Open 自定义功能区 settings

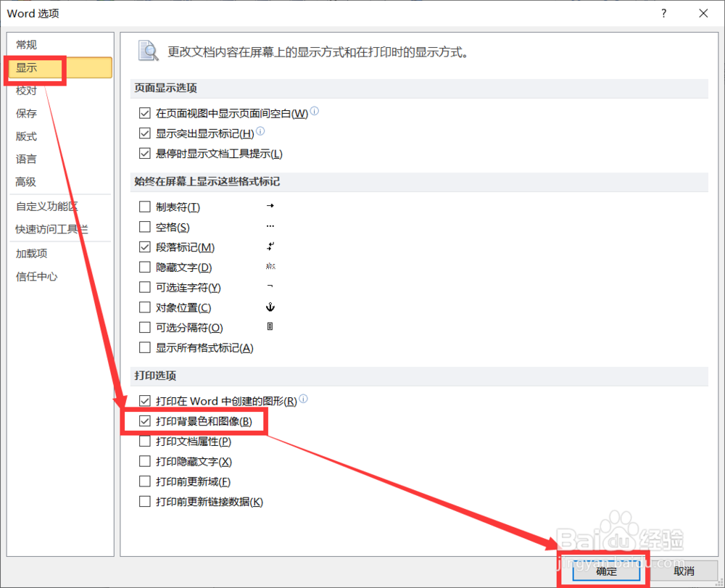(x=47, y=206)
